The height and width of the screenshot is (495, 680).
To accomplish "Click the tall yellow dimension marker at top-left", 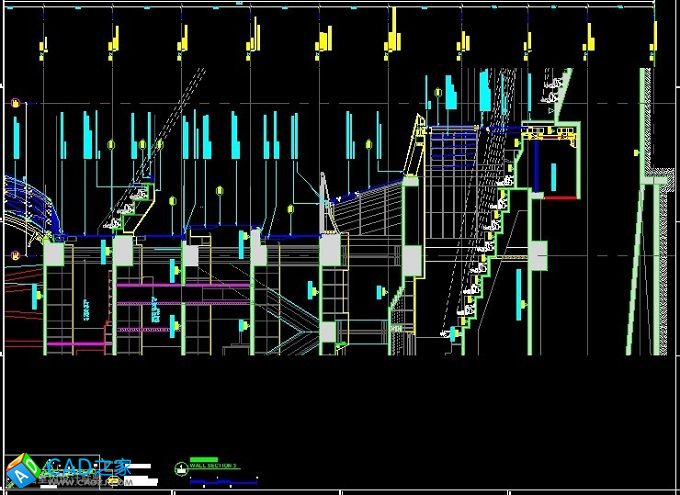I will [44, 43].
